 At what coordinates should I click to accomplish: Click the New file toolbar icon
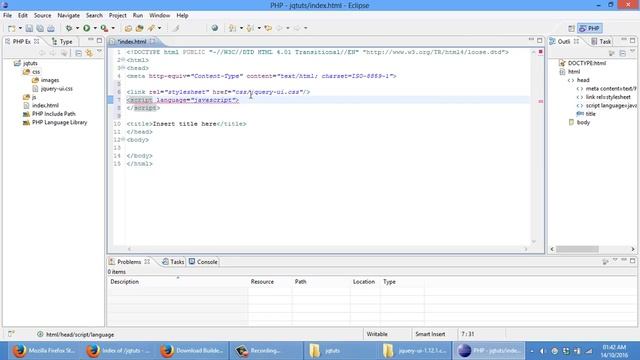click(11, 28)
